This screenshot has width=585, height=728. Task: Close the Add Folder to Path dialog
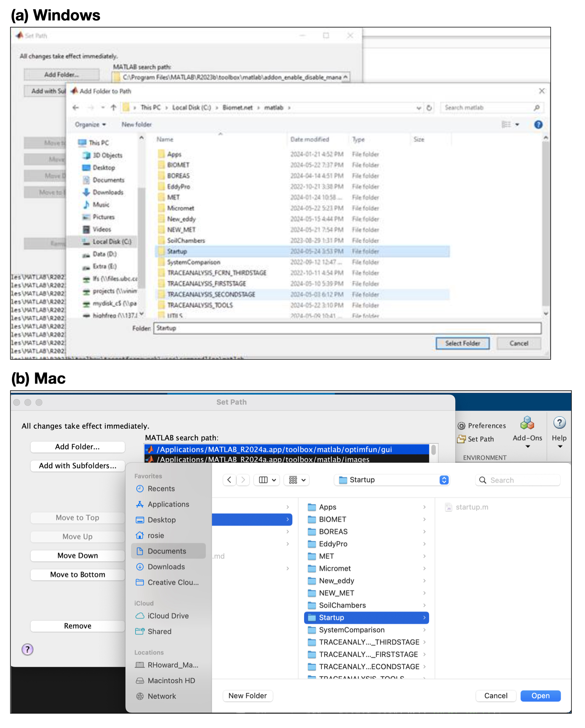coord(542,91)
